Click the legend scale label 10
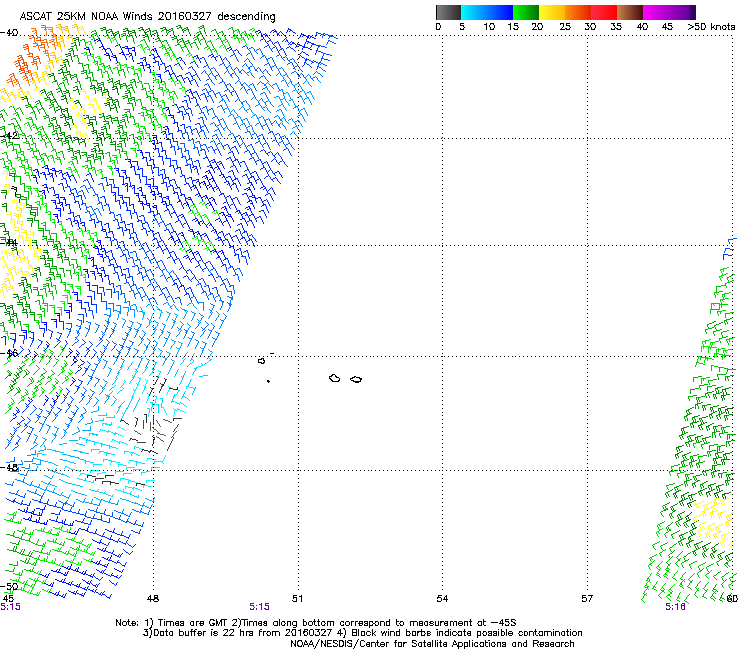The width and height of the screenshot is (740, 650). [x=489, y=27]
